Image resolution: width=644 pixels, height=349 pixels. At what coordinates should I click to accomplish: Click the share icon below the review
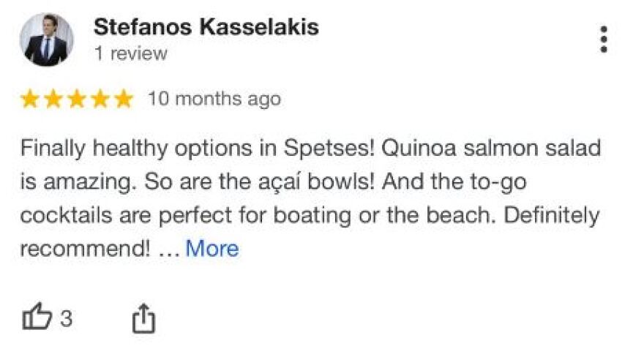[x=144, y=318]
